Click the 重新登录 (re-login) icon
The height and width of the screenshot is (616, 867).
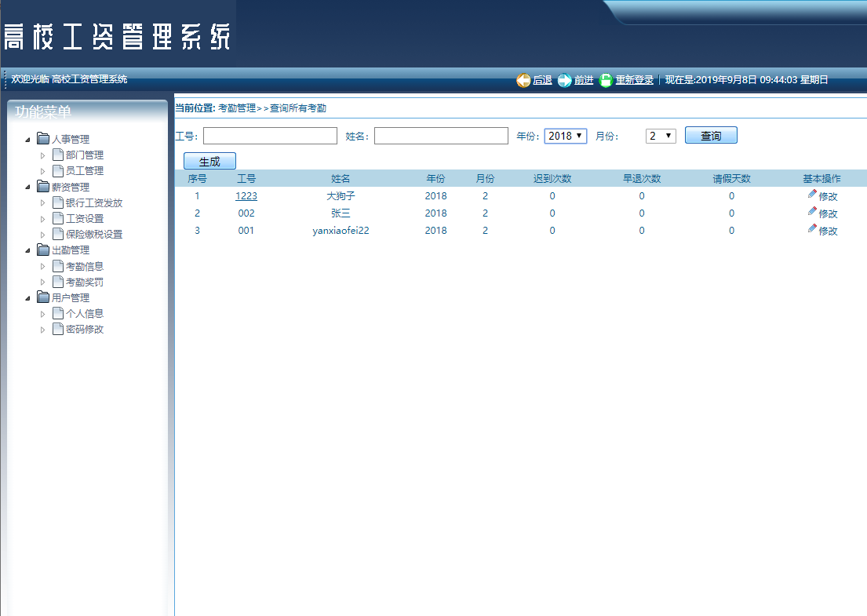coord(605,80)
